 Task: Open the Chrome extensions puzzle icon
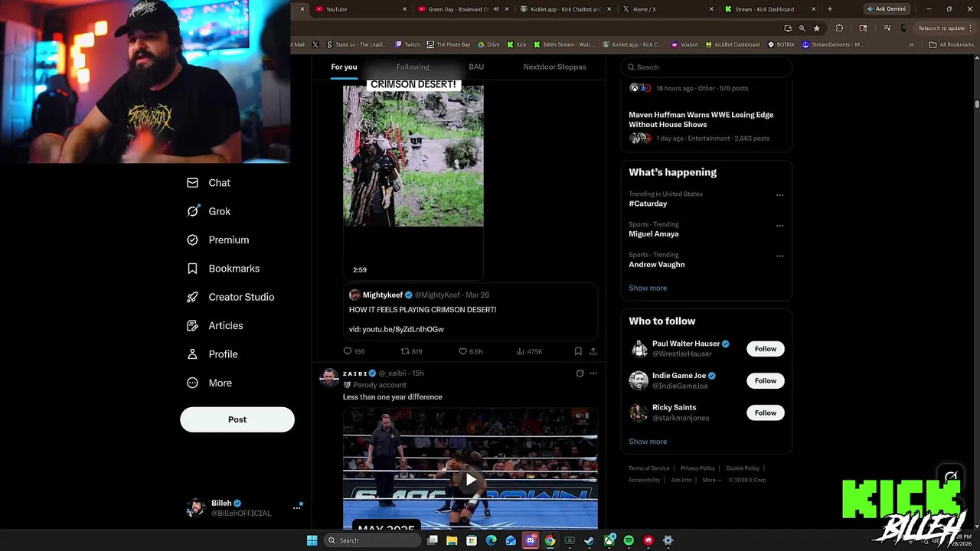click(839, 28)
